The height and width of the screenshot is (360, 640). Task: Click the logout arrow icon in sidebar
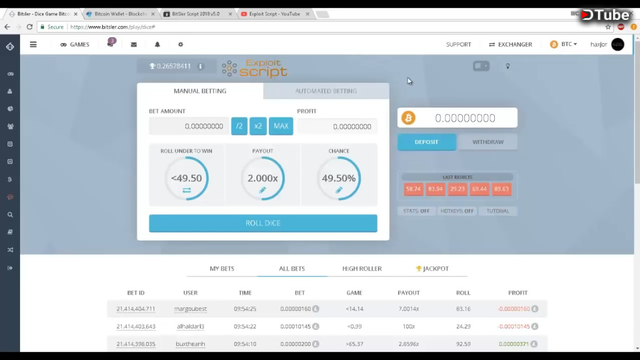10,268
